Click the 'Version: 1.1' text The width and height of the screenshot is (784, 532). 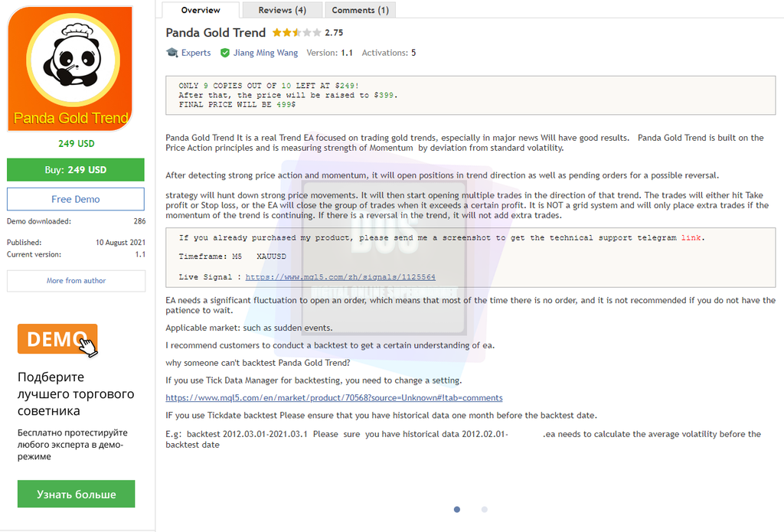click(329, 53)
